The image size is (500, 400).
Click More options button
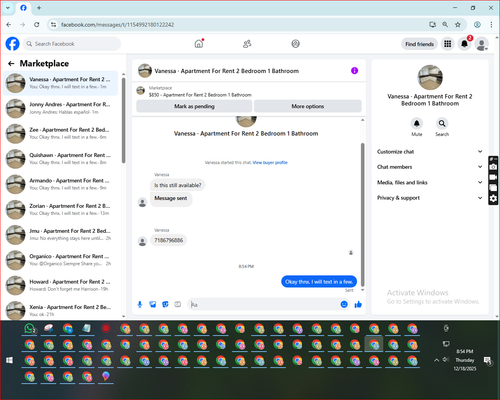[x=308, y=106]
